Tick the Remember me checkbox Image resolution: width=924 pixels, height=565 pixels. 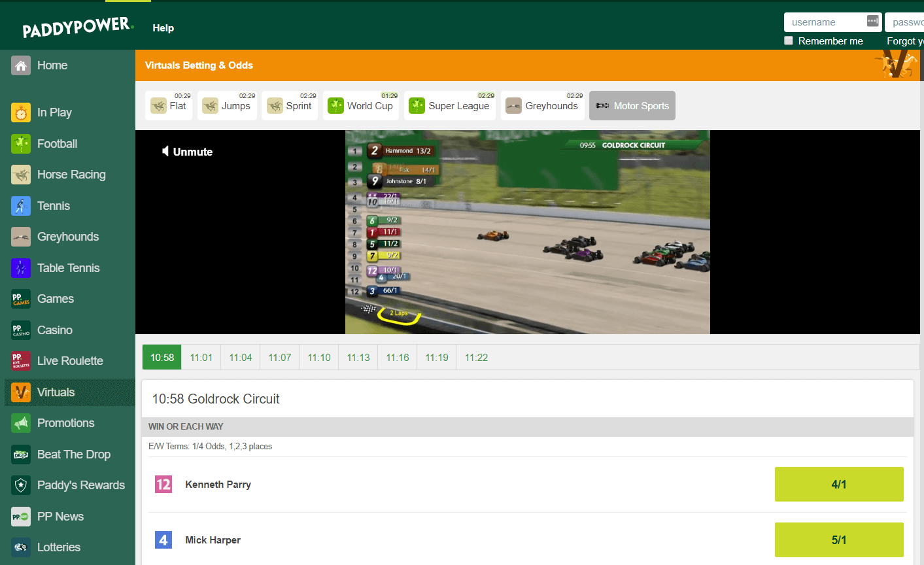coord(789,41)
